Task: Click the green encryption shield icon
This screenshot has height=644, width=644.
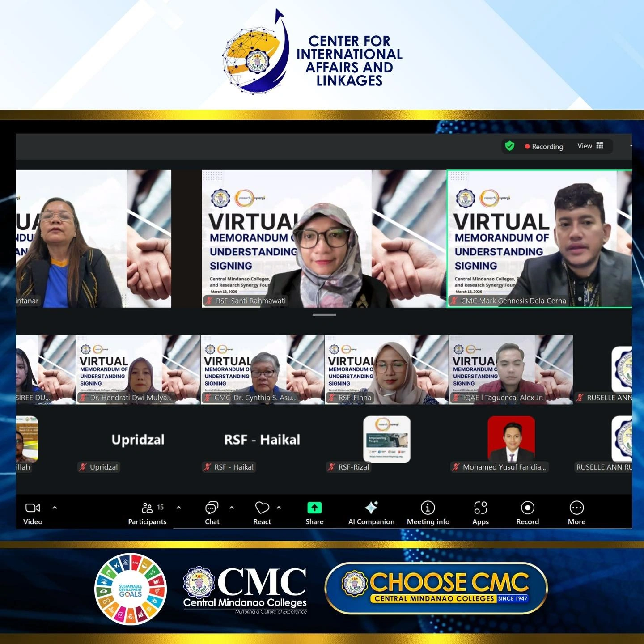Action: tap(509, 146)
